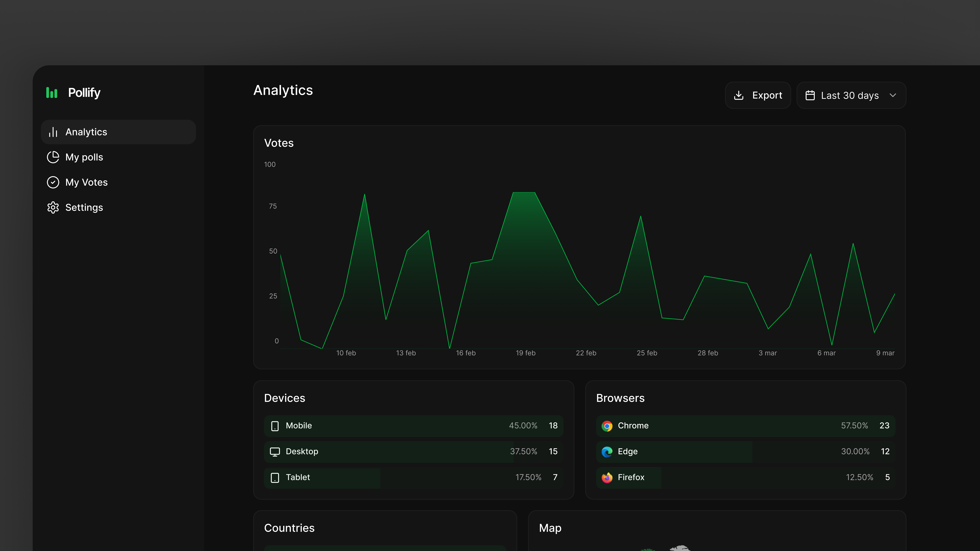Click the Export download arrow icon

(739, 95)
